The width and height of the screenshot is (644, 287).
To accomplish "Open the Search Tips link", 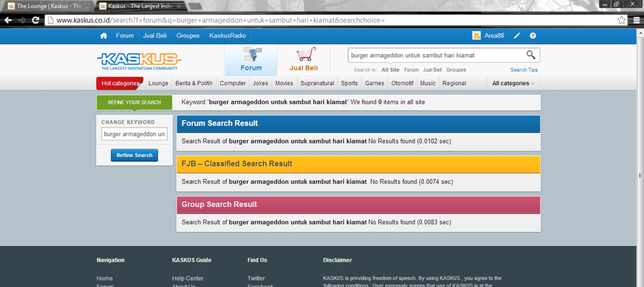I will (524, 70).
